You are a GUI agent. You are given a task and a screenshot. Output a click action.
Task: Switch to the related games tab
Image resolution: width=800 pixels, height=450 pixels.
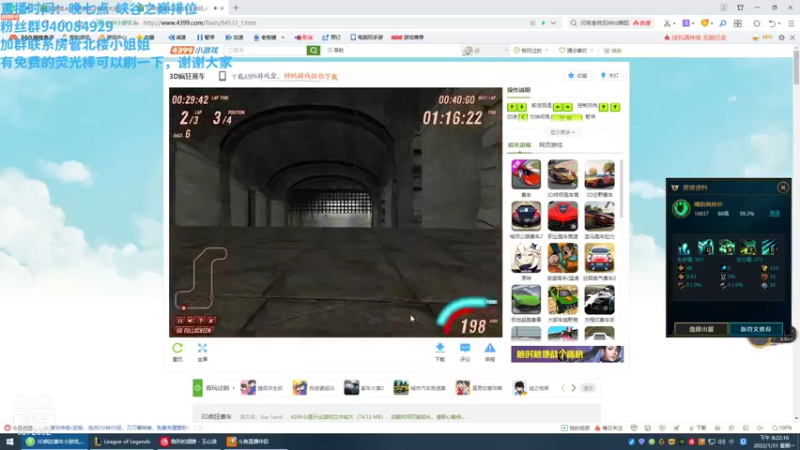pos(519,145)
